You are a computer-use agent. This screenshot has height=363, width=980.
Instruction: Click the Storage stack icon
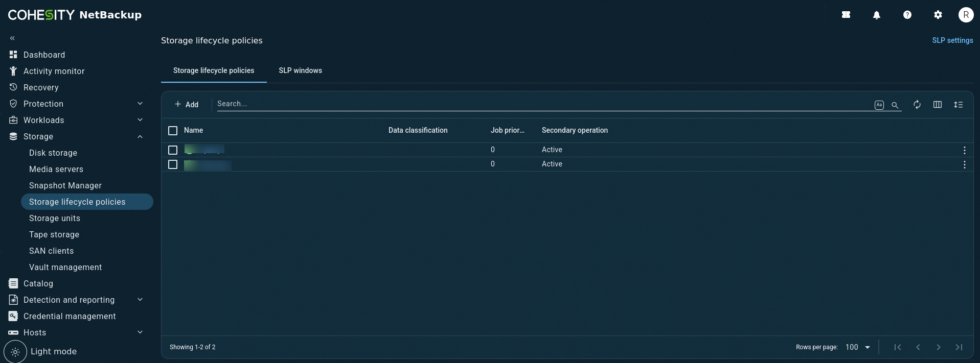click(x=13, y=136)
